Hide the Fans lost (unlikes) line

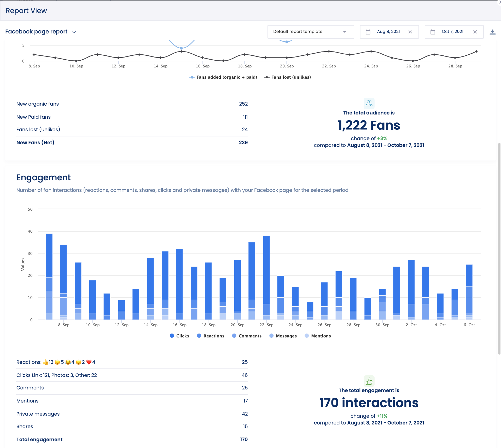click(x=287, y=77)
